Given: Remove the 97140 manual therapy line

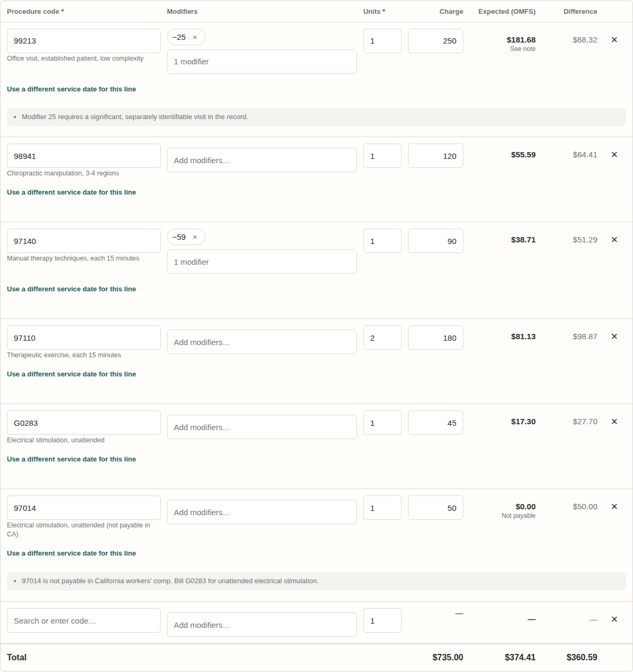Looking at the screenshot, I should coord(614,240).
